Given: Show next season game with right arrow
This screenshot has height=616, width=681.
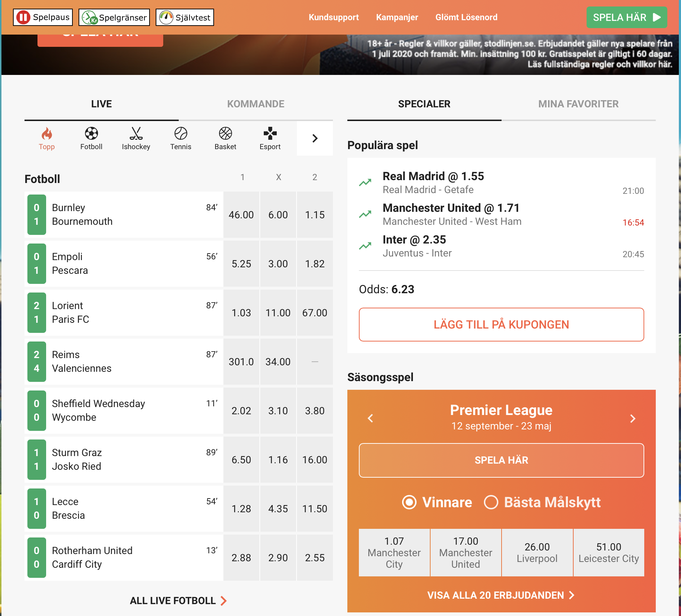Looking at the screenshot, I should point(633,419).
